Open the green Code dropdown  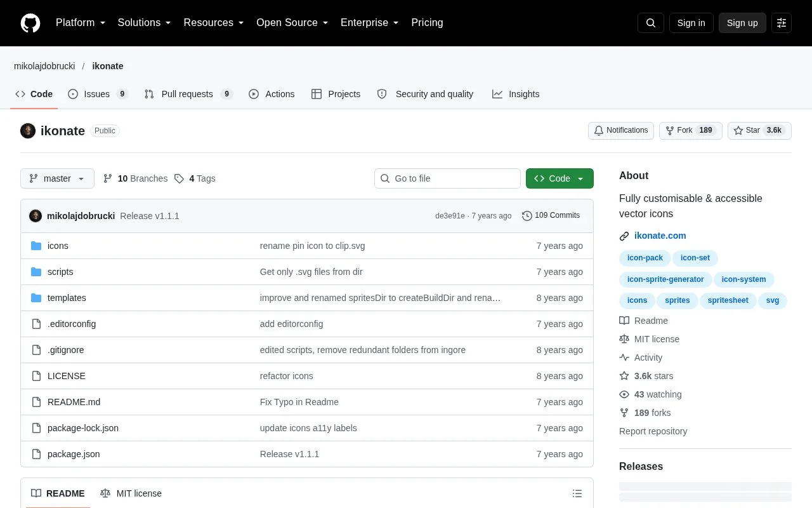click(x=560, y=178)
